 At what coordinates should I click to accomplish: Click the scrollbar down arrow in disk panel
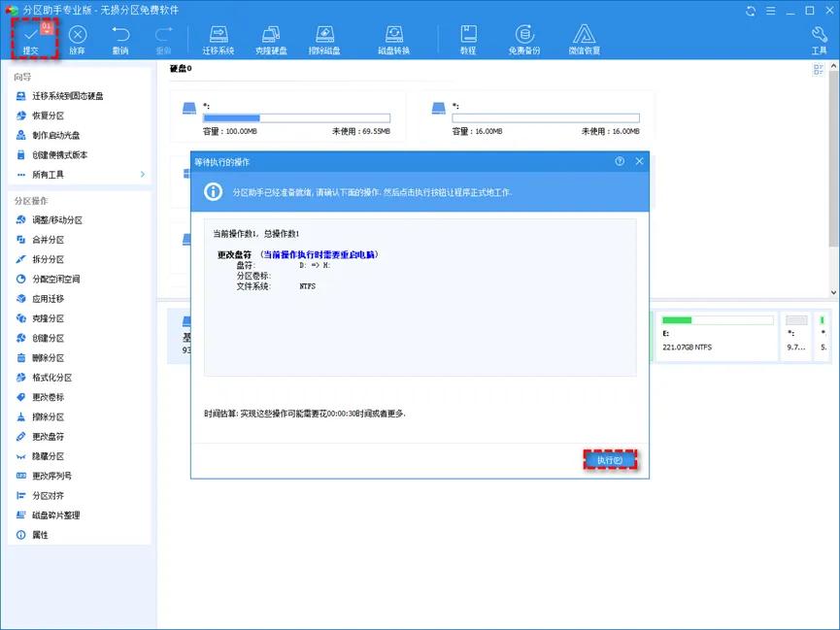833,292
